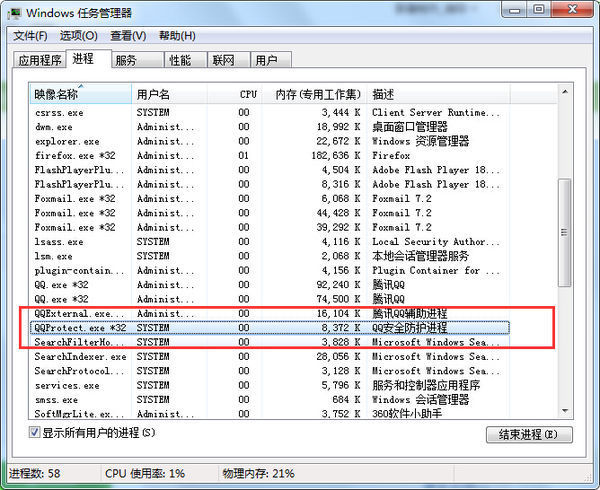Screen dimensions: 600x490
Task: Select the plugin-contain... process row
Action: click(270, 270)
